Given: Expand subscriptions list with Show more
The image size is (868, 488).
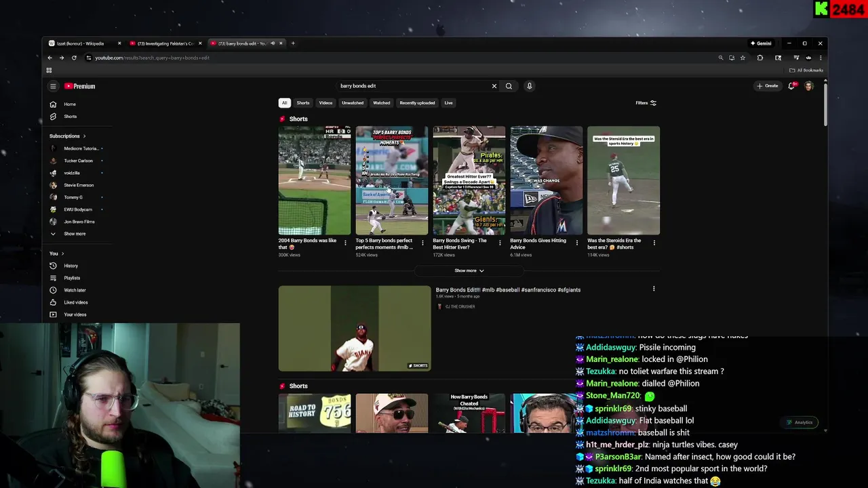Looking at the screenshot, I should click(75, 234).
